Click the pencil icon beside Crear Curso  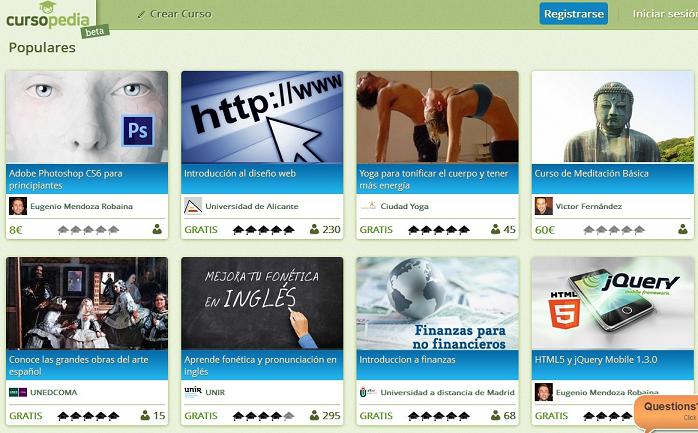141,15
